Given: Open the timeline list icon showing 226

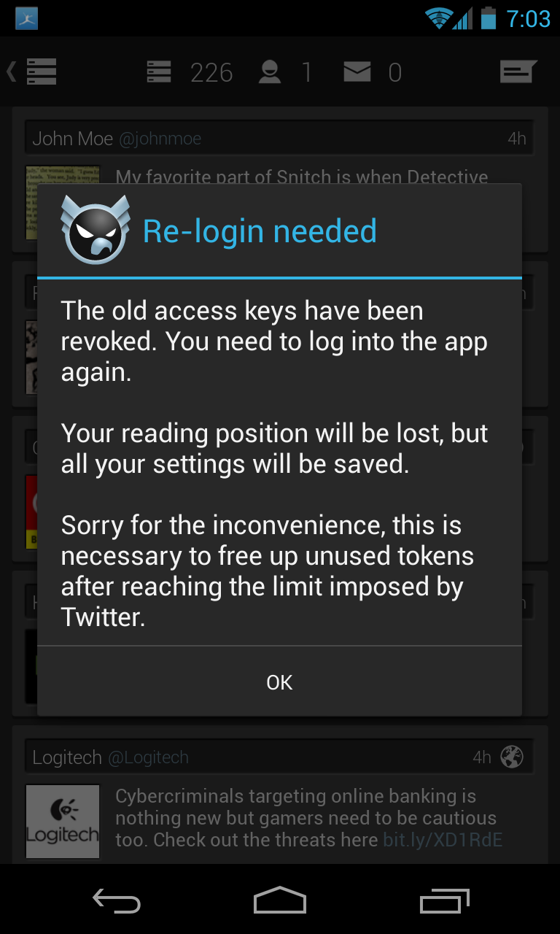Looking at the screenshot, I should point(158,72).
